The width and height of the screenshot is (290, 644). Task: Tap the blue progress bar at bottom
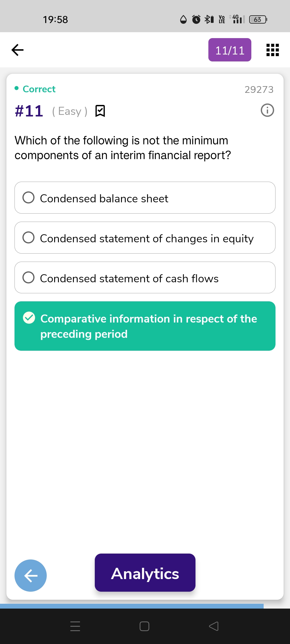click(x=132, y=606)
